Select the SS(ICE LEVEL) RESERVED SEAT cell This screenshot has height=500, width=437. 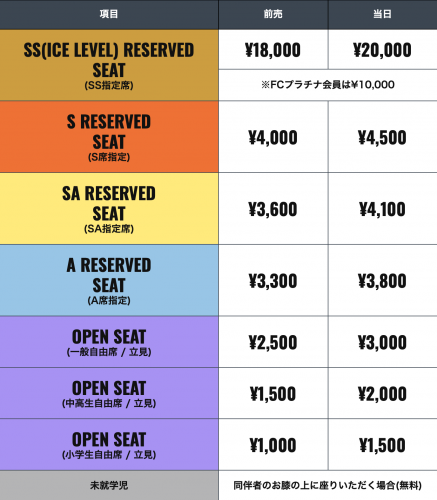tap(109, 65)
